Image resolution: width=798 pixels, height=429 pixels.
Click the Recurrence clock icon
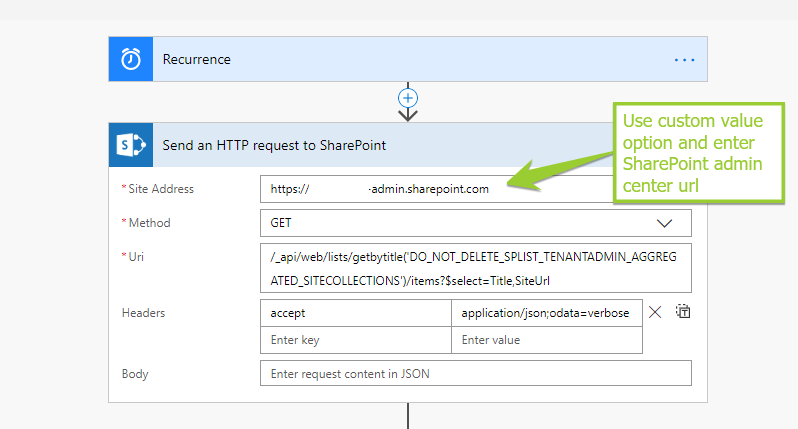tap(130, 59)
